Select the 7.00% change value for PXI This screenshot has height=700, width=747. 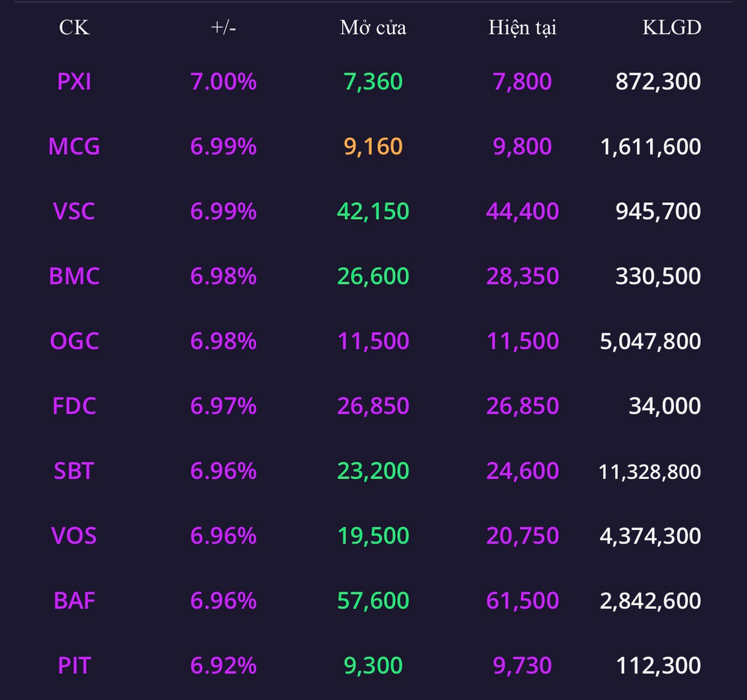coord(223,81)
